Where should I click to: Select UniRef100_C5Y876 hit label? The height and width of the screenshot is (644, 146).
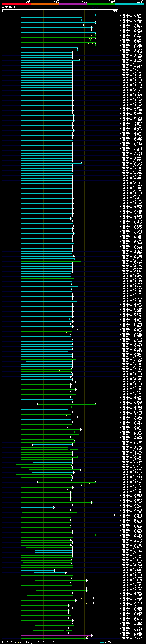click(131, 515)
